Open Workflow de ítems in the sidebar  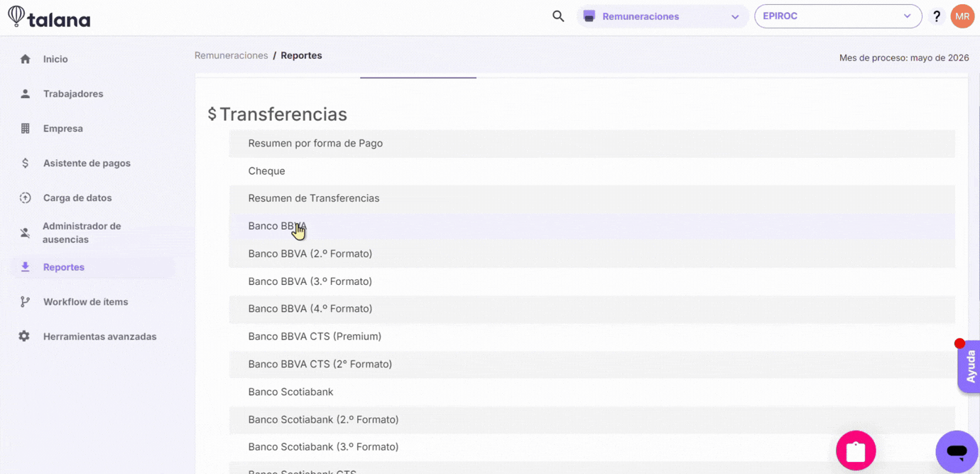coord(86,302)
